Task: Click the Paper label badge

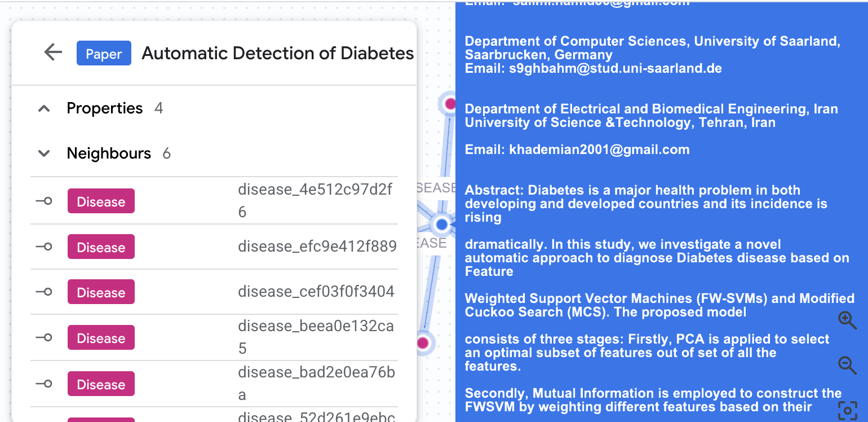Action: click(104, 54)
